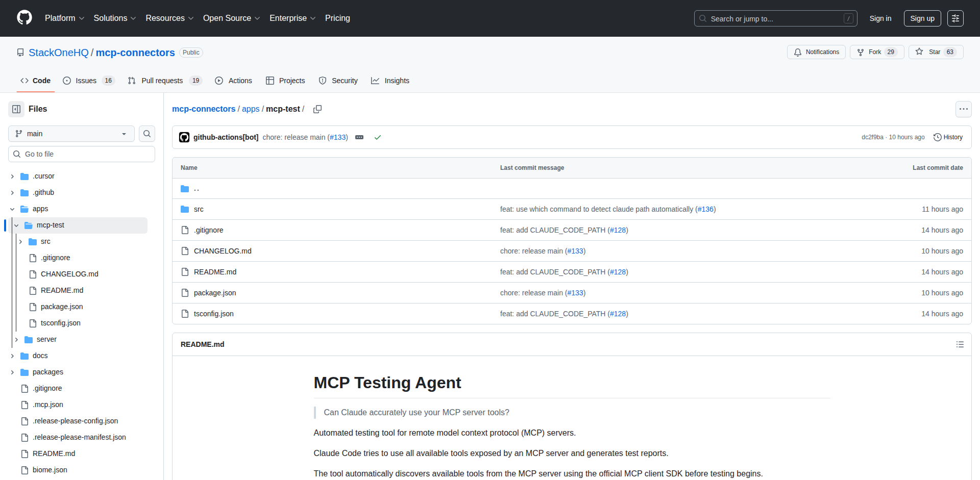Select tsconfig.json in sidebar tree
The height and width of the screenshot is (480, 980).
click(61, 323)
